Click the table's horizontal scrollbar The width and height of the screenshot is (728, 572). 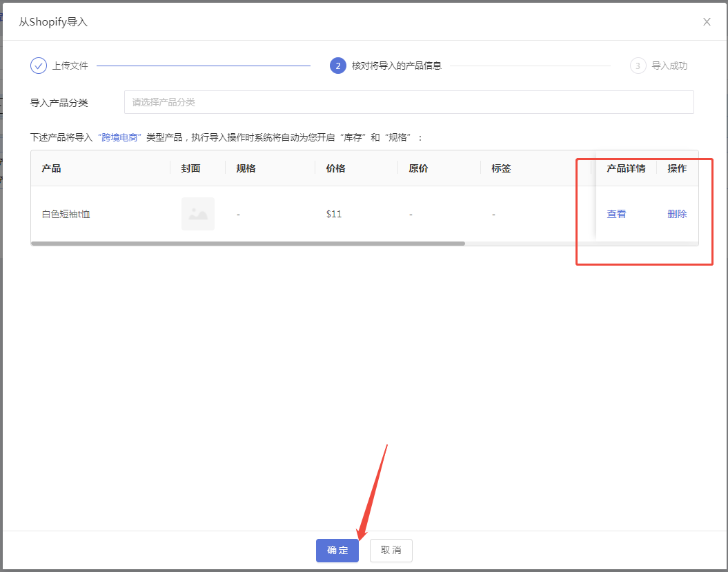coord(248,244)
